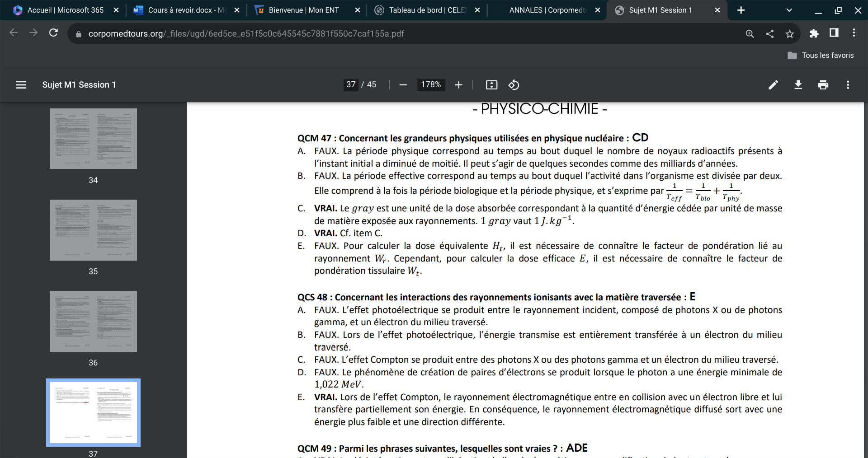This screenshot has width=868, height=458.
Task: Reload the current page
Action: [x=53, y=33]
